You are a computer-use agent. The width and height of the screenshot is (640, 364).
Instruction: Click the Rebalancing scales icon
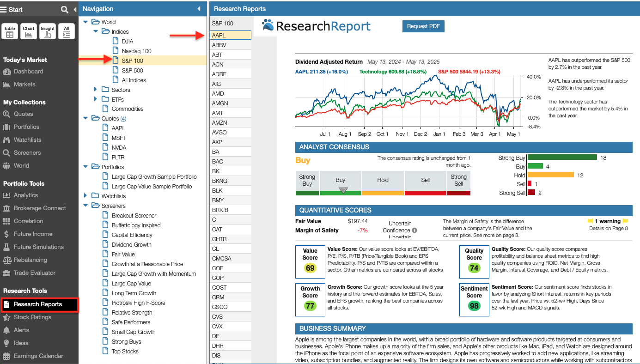click(6, 260)
